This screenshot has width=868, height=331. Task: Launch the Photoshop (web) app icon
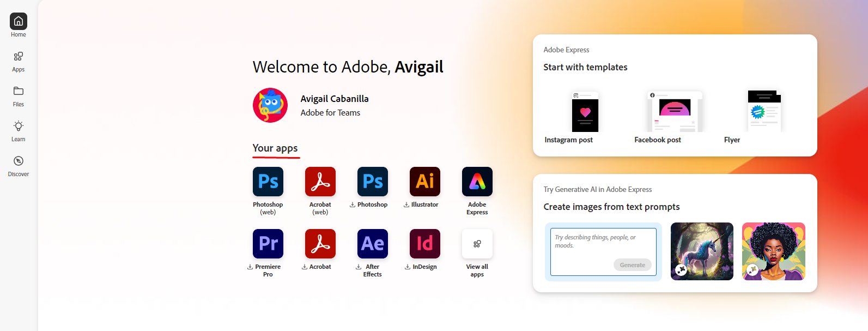268,182
